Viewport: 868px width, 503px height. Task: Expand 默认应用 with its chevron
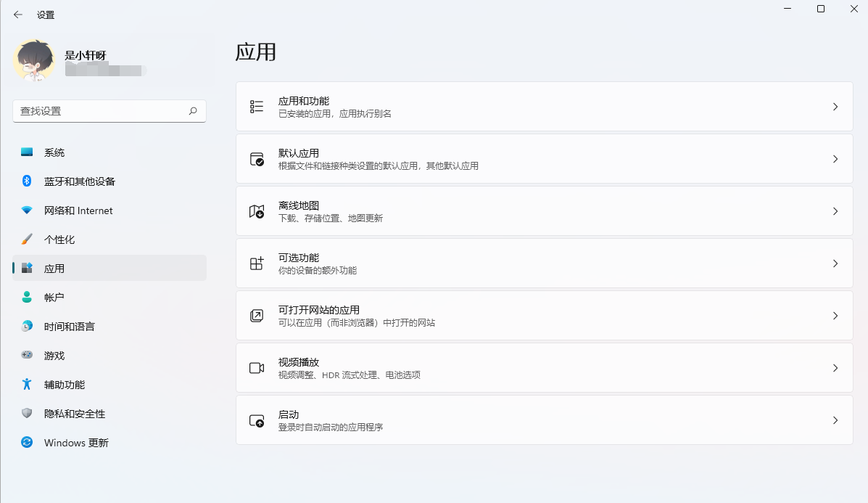point(835,159)
